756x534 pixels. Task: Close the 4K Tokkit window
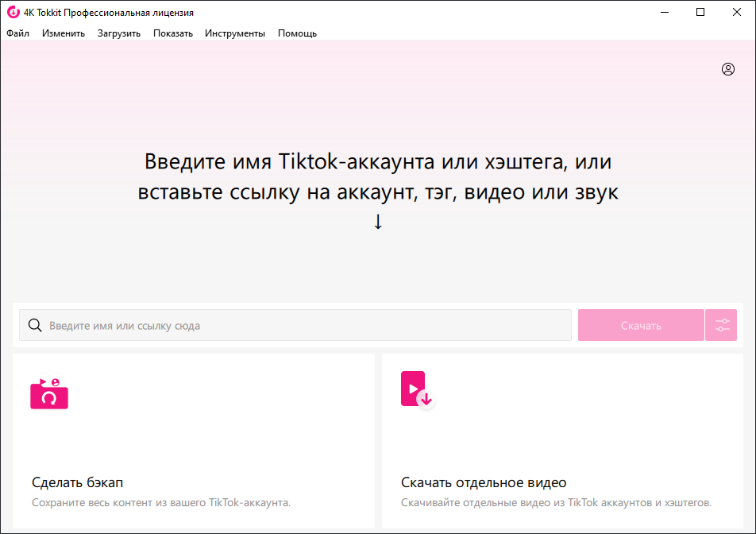tap(737, 12)
